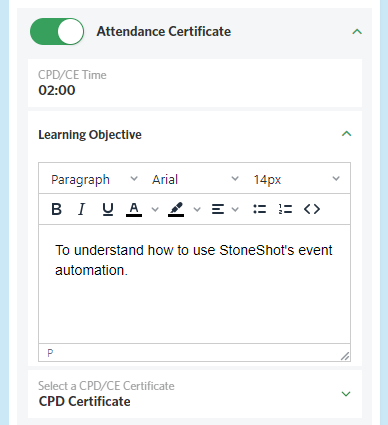This screenshot has height=425, width=388.
Task: Apply the text color icon
Action: (134, 209)
